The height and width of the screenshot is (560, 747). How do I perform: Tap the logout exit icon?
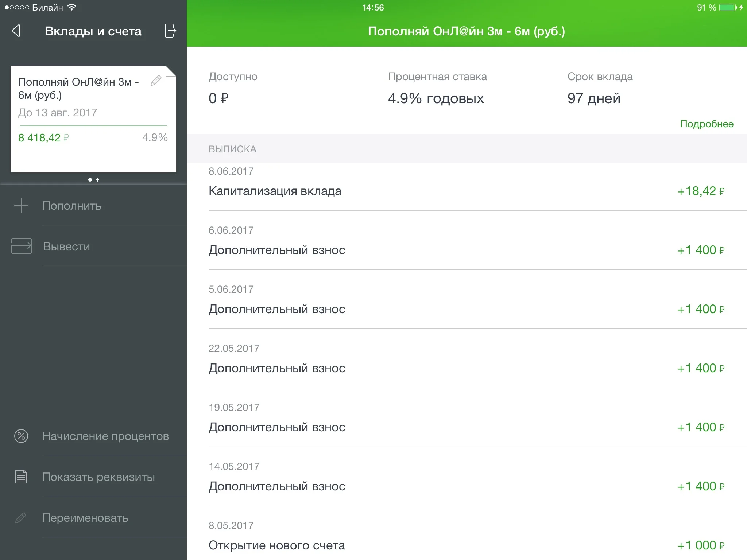[x=170, y=31]
